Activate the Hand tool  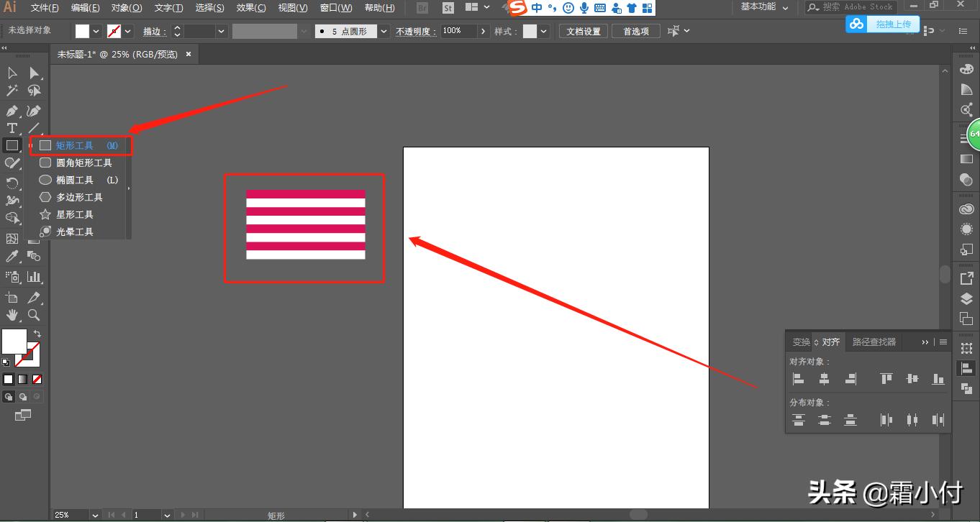pos(12,315)
